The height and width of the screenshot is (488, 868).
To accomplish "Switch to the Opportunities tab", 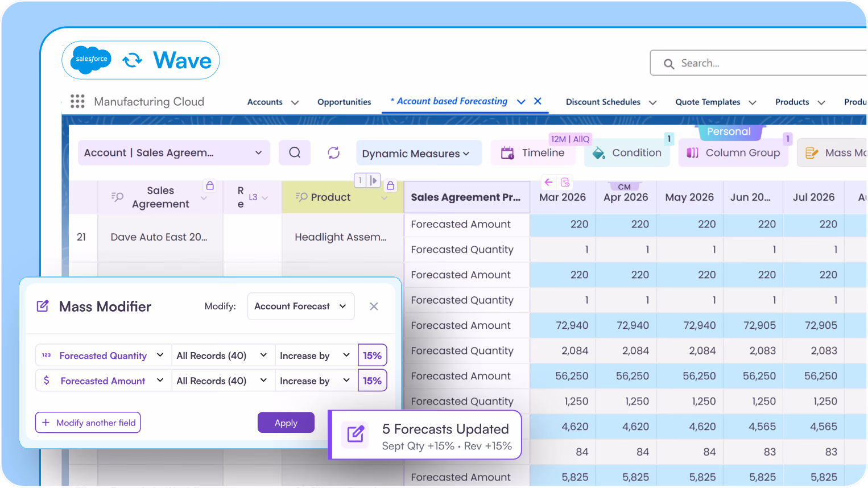I will pyautogui.click(x=344, y=102).
